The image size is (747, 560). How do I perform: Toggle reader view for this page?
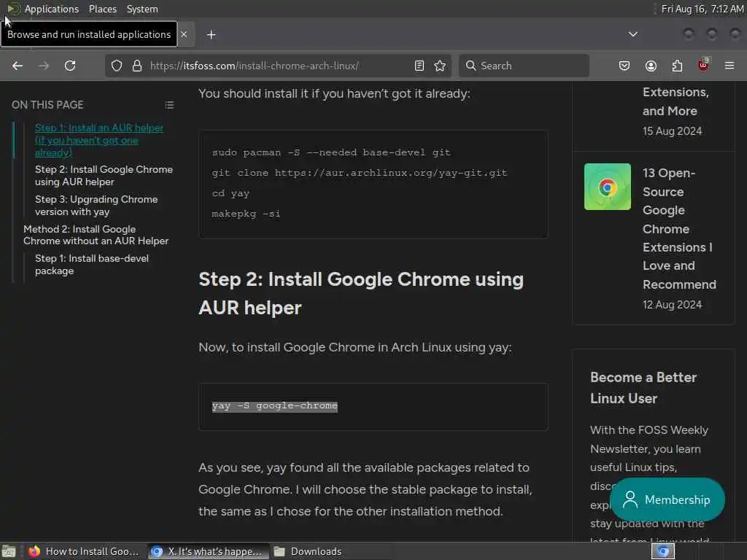pyautogui.click(x=419, y=66)
